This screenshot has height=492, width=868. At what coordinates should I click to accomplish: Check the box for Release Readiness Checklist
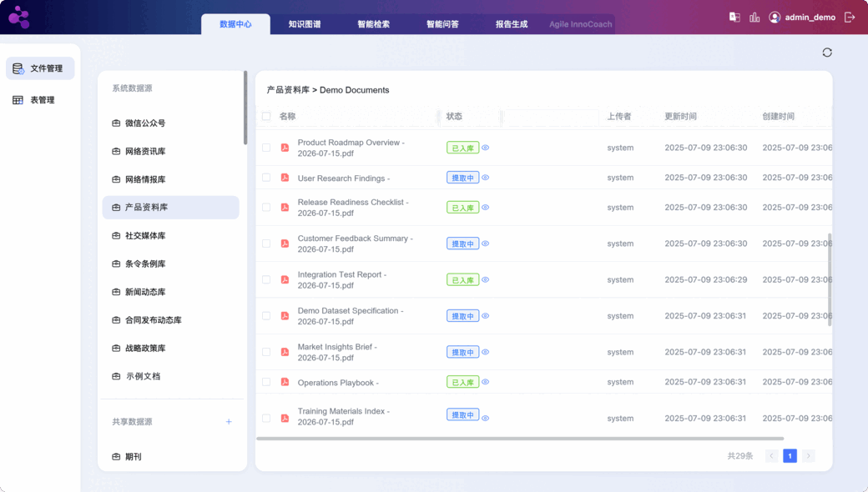coord(266,208)
